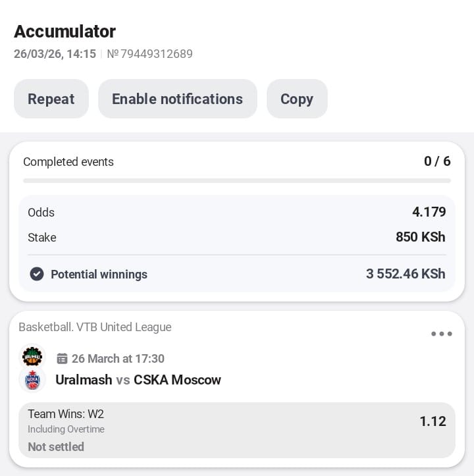Screen dimensions: 474x476
Task: Click the Uralmash team logo
Action: tap(32, 357)
